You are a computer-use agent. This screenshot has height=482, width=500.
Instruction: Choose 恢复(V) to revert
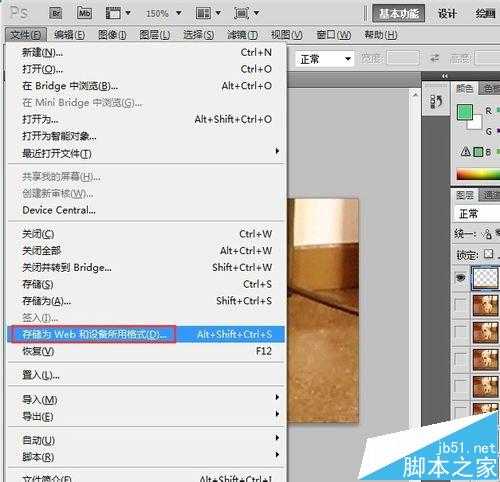pos(146,351)
